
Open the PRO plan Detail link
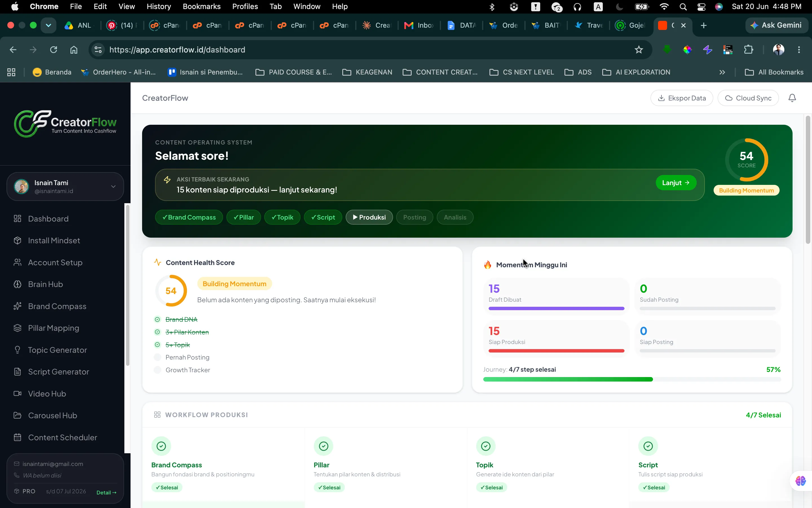pos(106,492)
